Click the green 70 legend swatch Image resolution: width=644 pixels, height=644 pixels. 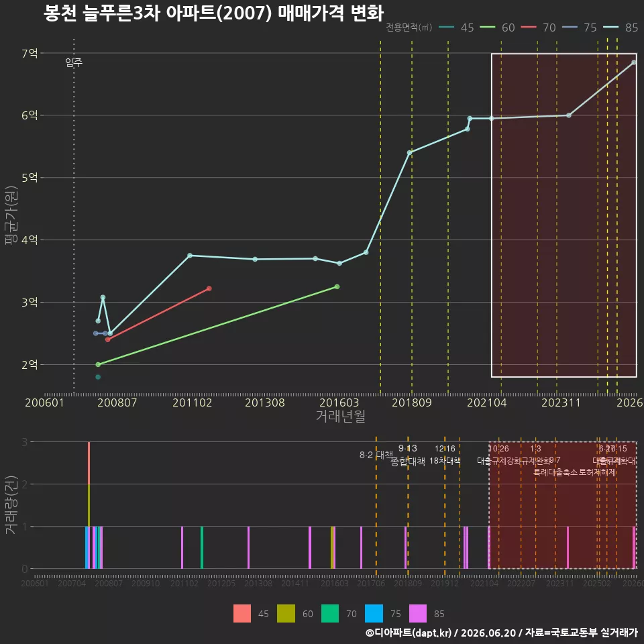point(330,614)
